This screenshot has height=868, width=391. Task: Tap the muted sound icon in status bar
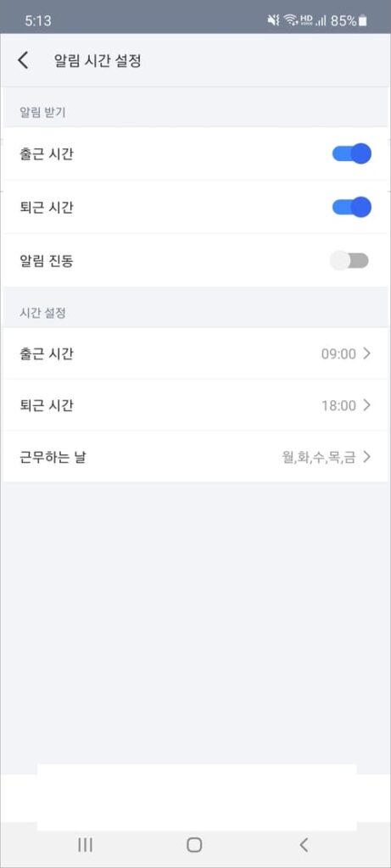tap(274, 20)
